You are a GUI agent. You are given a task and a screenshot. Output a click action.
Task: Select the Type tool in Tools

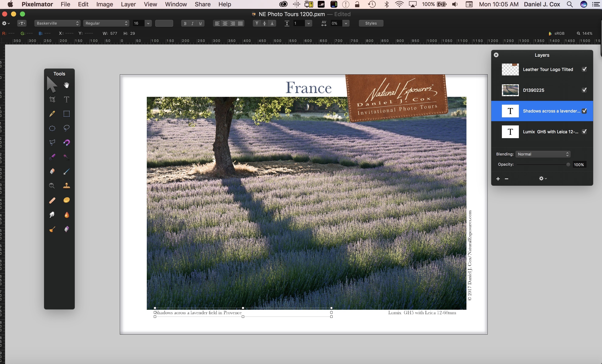point(66,99)
